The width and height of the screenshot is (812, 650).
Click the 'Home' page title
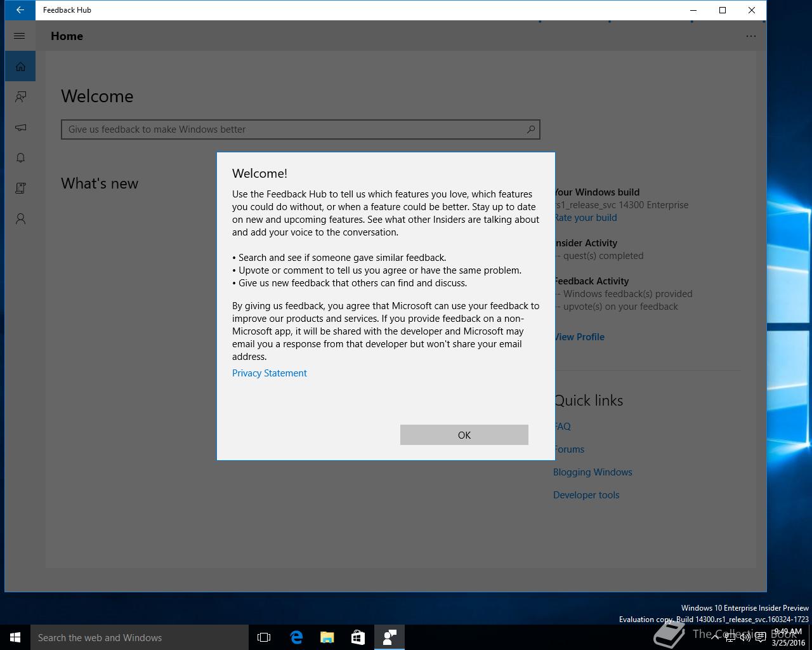[x=67, y=36]
